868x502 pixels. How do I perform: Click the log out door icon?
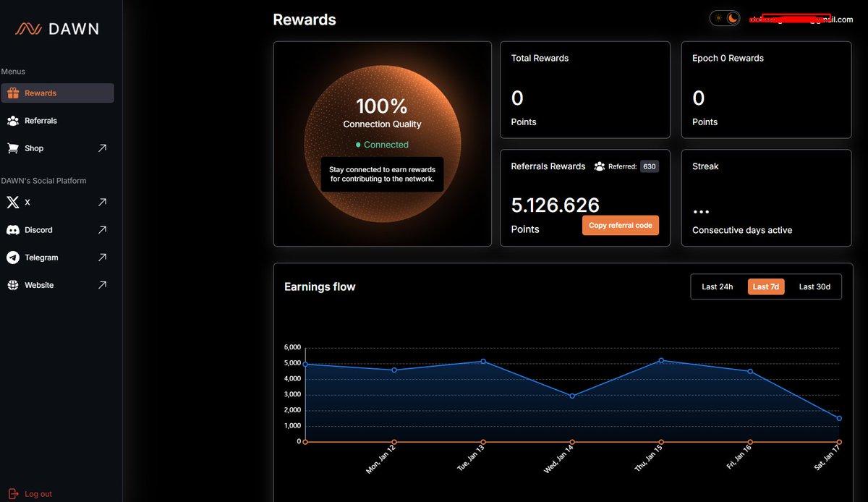click(x=12, y=494)
